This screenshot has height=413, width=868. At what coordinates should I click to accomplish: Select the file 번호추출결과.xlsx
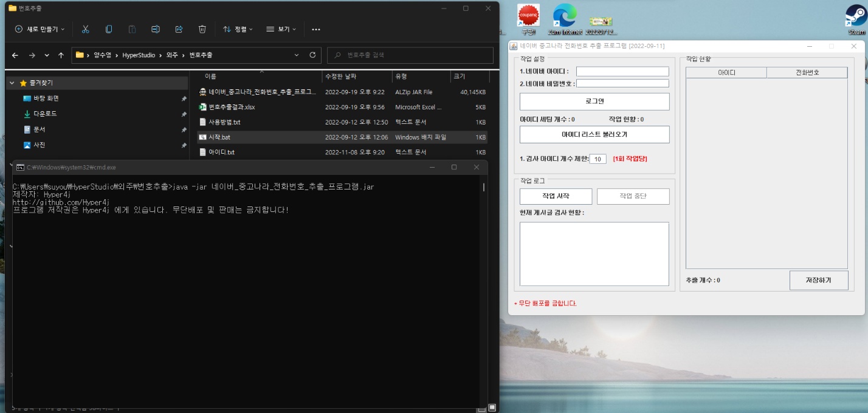click(x=343, y=107)
